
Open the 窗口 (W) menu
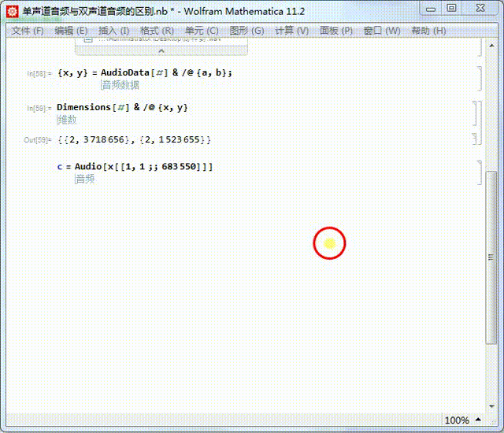pos(382,31)
